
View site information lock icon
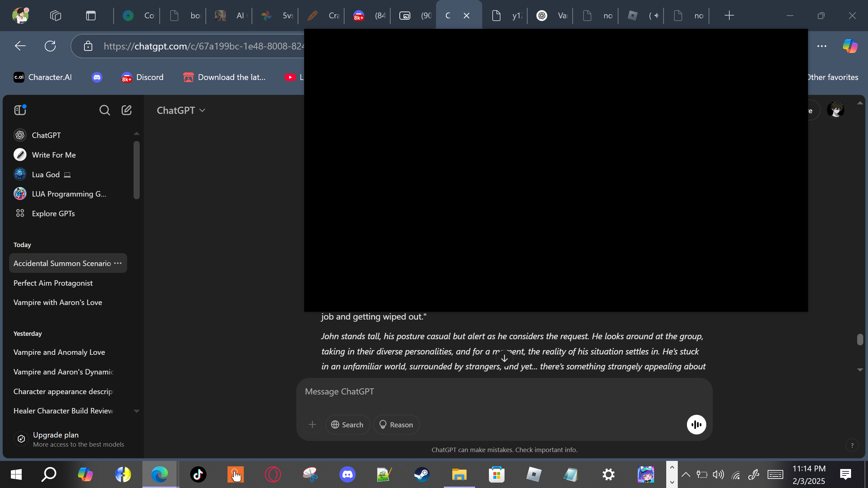[88, 46]
